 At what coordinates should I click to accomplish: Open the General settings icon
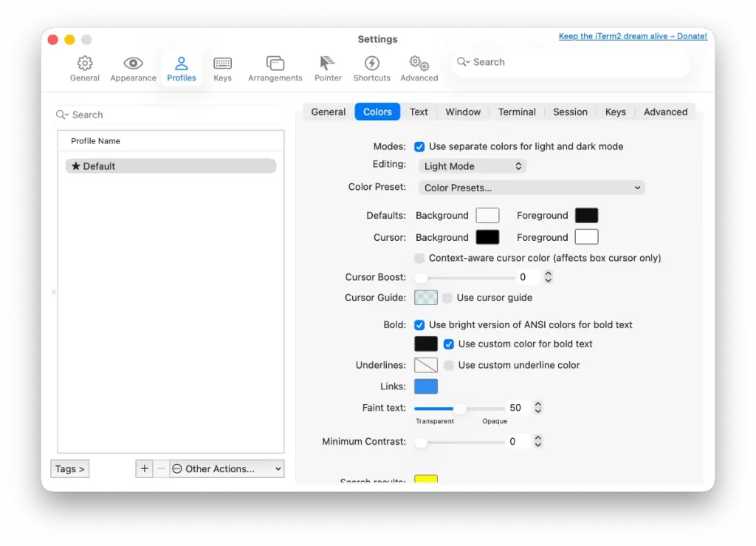84,68
